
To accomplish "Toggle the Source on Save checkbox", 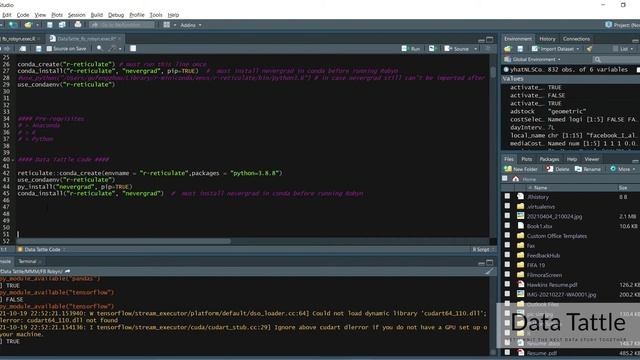I will click(x=49, y=49).
